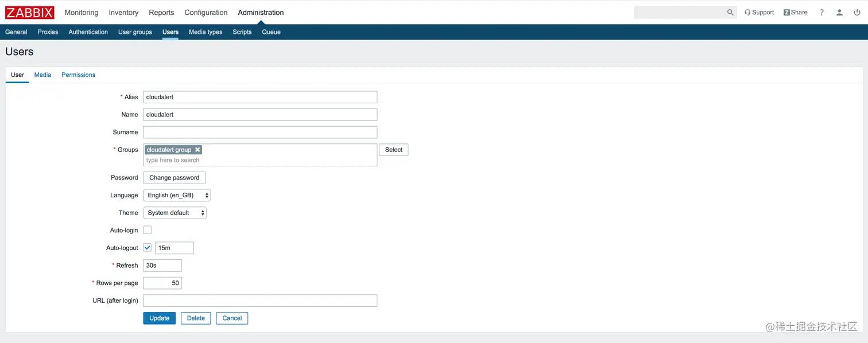
Task: Open the Support link
Action: [759, 12]
